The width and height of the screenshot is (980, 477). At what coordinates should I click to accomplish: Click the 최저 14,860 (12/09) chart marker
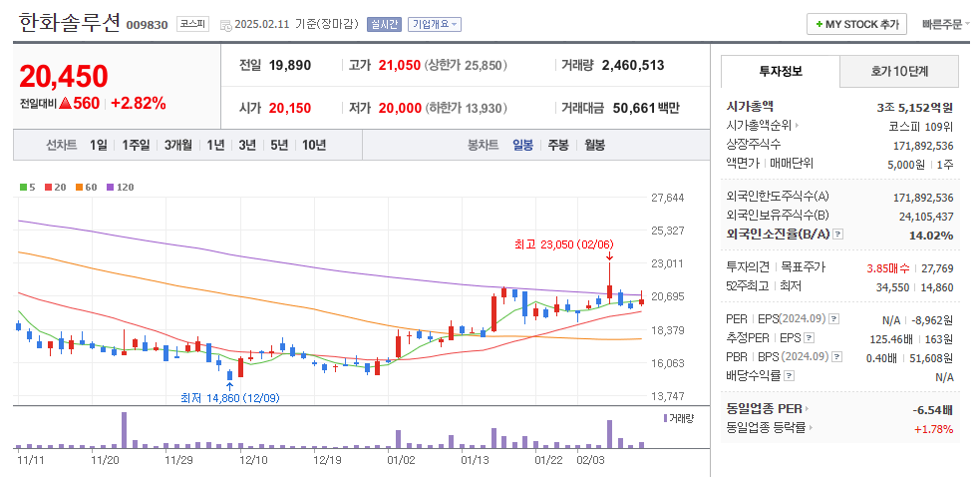[228, 397]
